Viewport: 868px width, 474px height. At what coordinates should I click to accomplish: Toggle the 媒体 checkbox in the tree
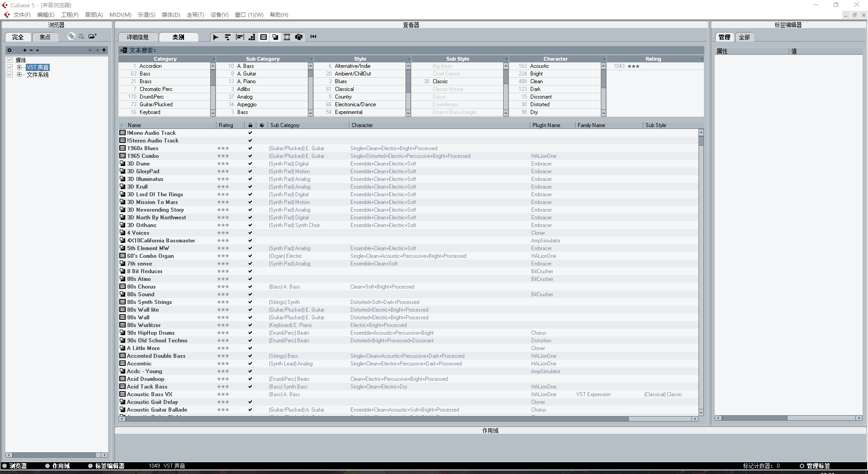(9, 60)
